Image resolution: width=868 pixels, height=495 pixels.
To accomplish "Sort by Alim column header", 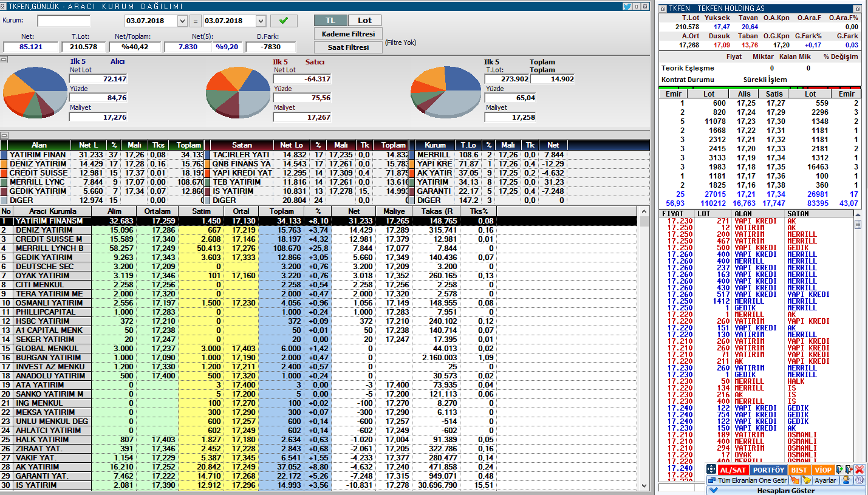I will [114, 211].
